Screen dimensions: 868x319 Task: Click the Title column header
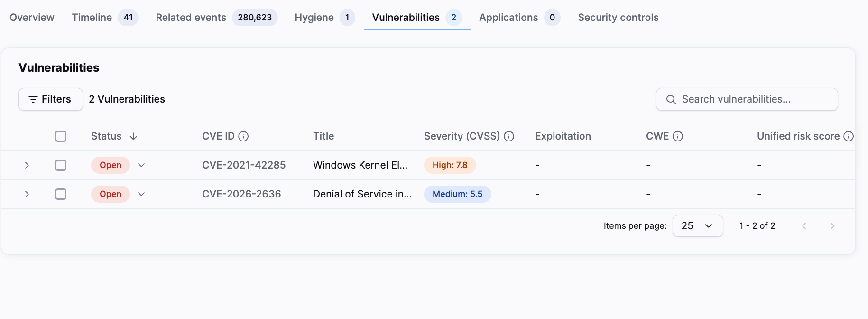(x=323, y=136)
